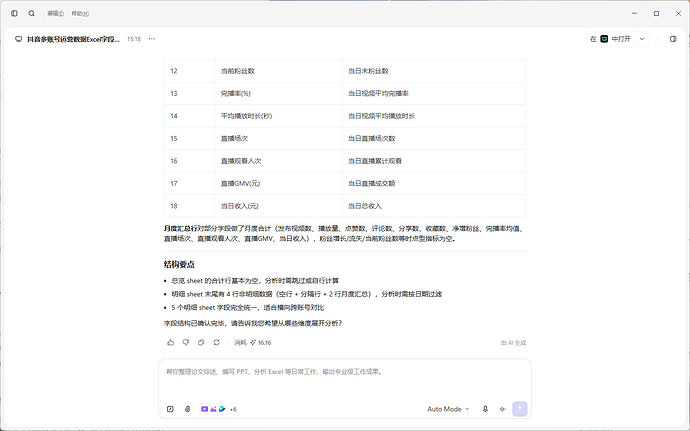Select the image generation tool icon

[213, 409]
